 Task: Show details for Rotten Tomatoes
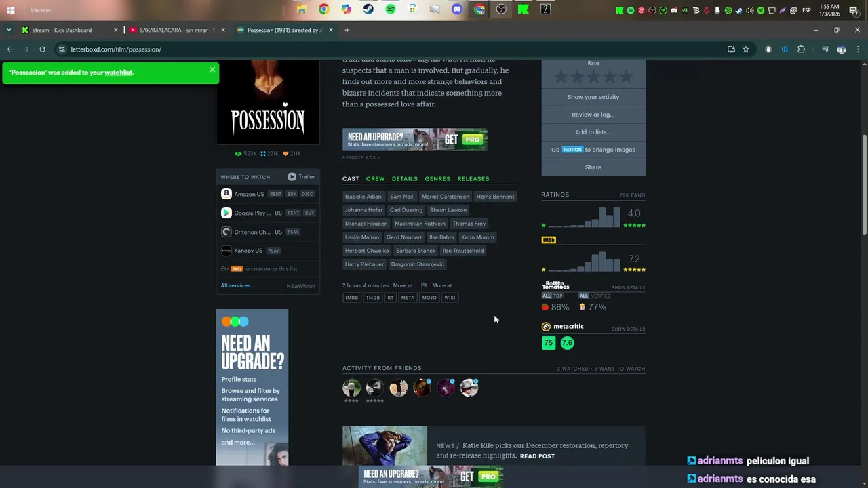(628, 288)
